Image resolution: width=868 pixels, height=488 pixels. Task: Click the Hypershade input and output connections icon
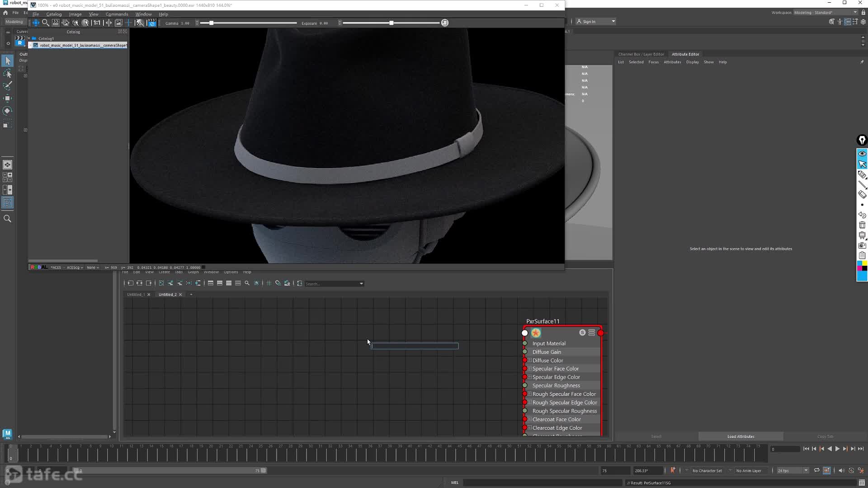[140, 283]
